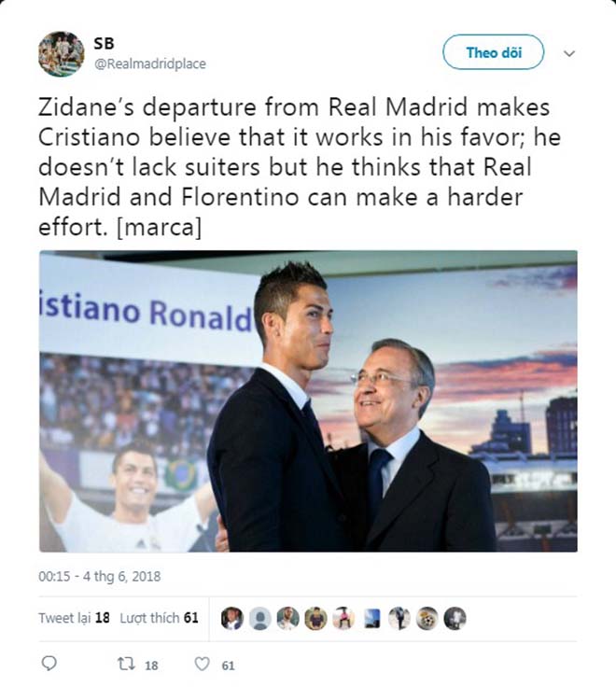This screenshot has height=687, width=616.
Task: Click the first liker avatar in the row
Action: tap(232, 618)
